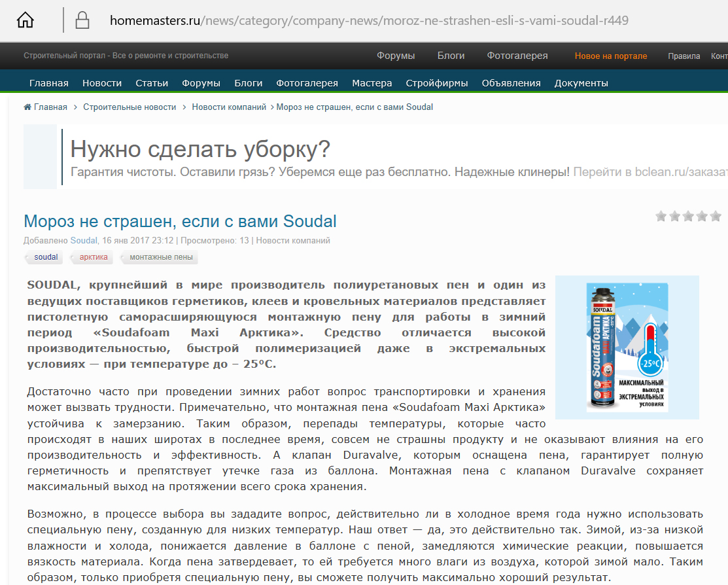
Task: Open Фотогалерея in the blue navigation bar
Action: (x=307, y=83)
